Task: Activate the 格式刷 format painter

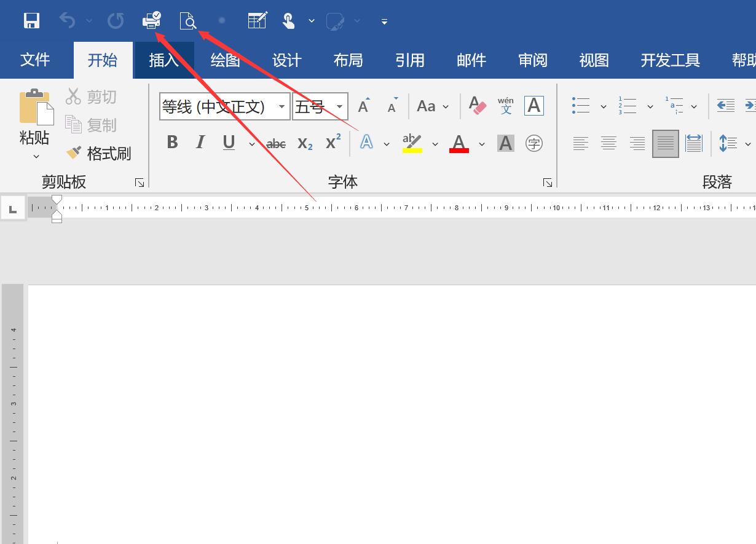Action: click(98, 153)
